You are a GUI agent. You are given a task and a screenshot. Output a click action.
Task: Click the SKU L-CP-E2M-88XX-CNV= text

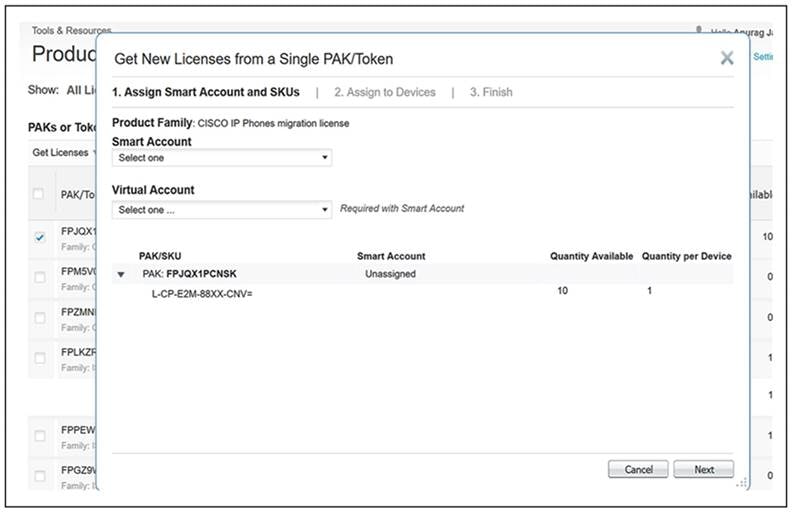click(202, 293)
